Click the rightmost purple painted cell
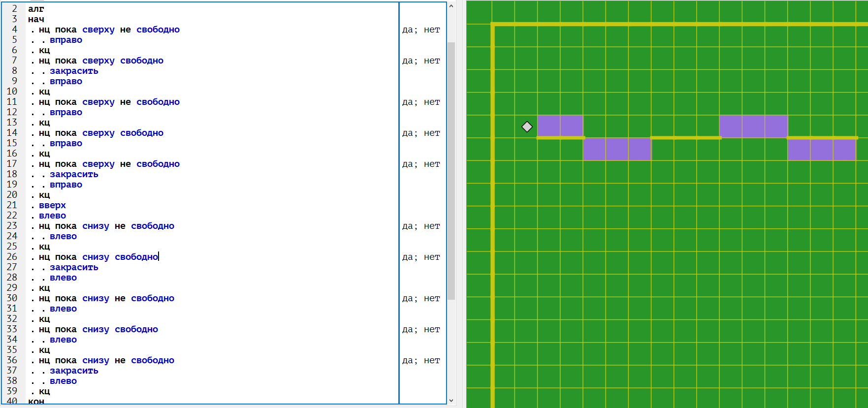Image resolution: width=868 pixels, height=408 pixels. pyautogui.click(x=844, y=149)
